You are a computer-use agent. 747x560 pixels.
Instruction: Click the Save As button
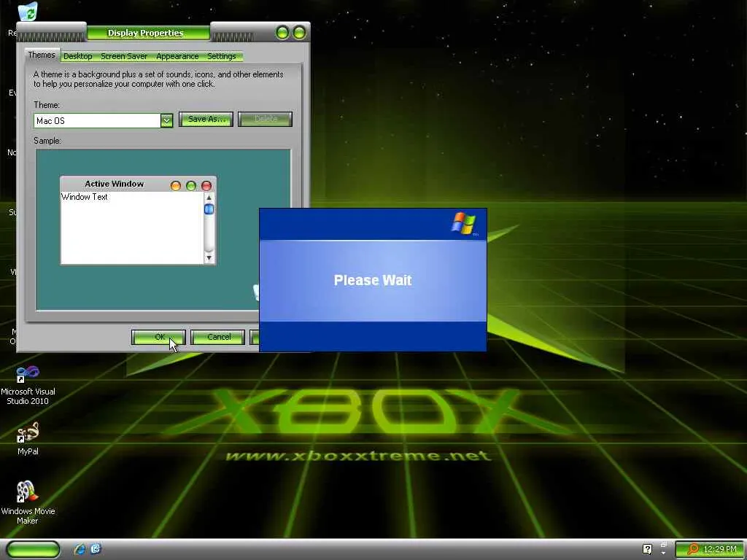[x=206, y=119]
